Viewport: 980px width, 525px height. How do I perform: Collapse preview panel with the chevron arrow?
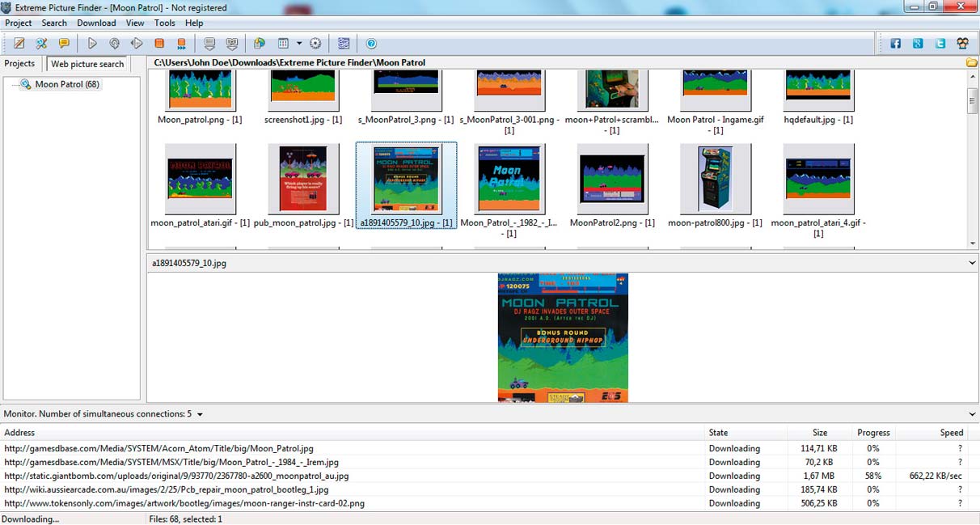[972, 263]
